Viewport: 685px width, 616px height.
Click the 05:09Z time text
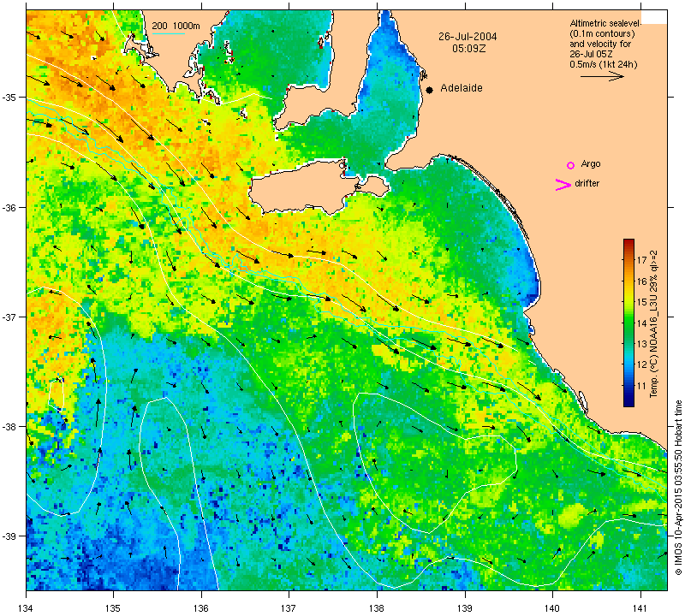468,49
